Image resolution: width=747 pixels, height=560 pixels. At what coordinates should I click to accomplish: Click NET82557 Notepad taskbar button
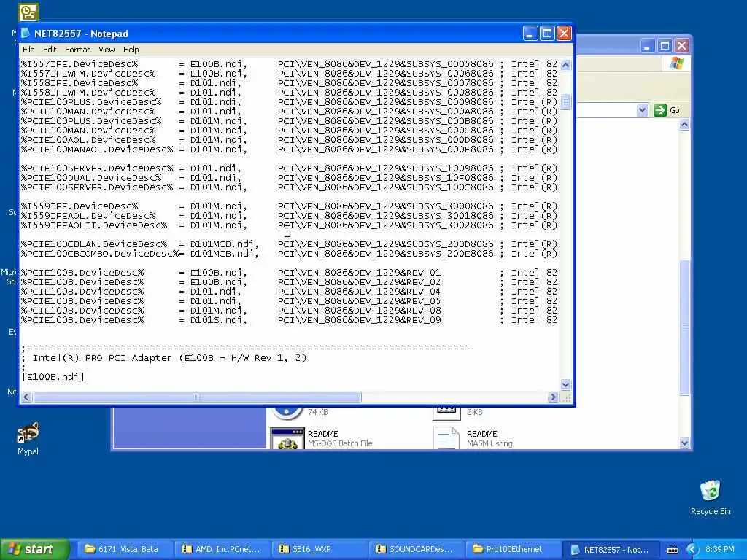point(611,549)
